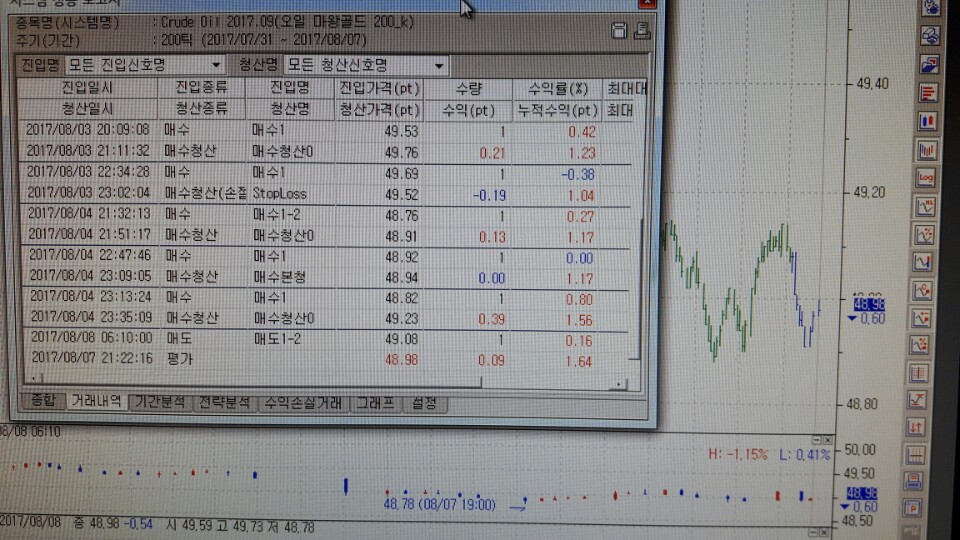Click the 진입일시 column header
This screenshot has height=540, width=960.
pos(87,88)
